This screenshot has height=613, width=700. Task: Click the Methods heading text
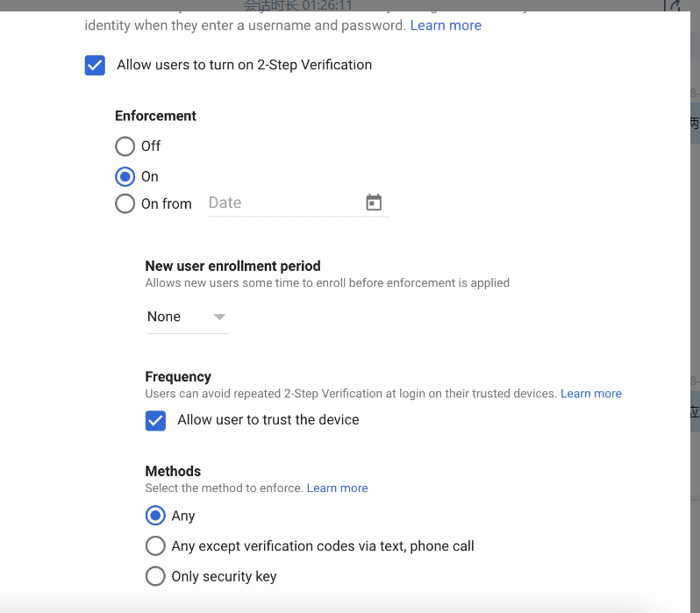pos(173,471)
